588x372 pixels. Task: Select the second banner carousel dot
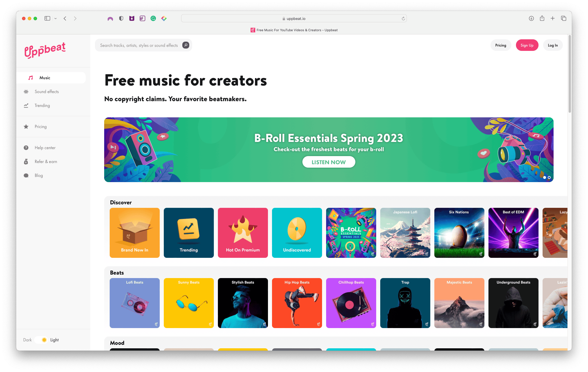pyautogui.click(x=549, y=177)
